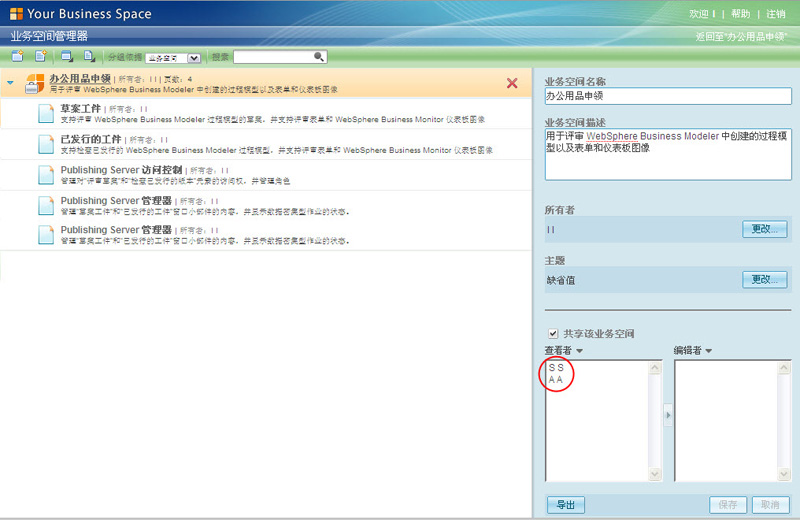
Task: Open the 分组依据 dropdown
Action: 173,58
